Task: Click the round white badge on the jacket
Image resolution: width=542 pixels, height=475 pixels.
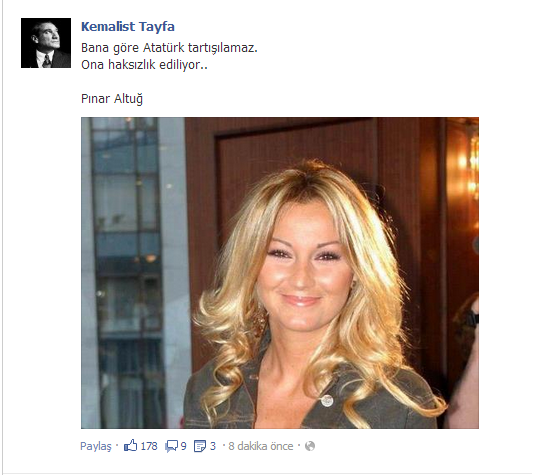Action: pyautogui.click(x=327, y=401)
